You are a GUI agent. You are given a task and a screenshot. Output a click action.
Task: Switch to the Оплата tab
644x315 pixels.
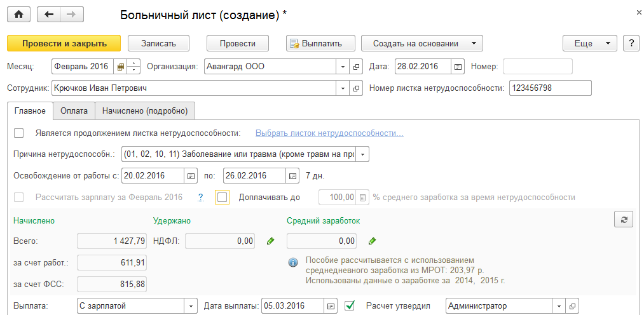tap(74, 111)
